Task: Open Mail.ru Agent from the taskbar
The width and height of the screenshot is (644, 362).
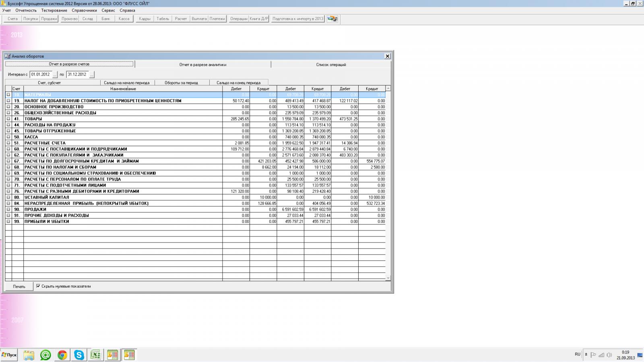Action: (x=45, y=355)
